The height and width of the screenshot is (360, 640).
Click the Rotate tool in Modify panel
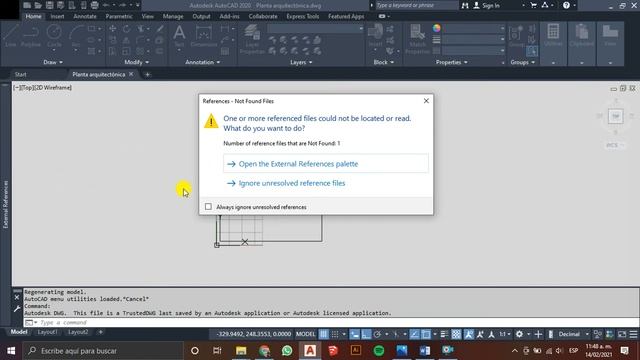[x=127, y=29]
